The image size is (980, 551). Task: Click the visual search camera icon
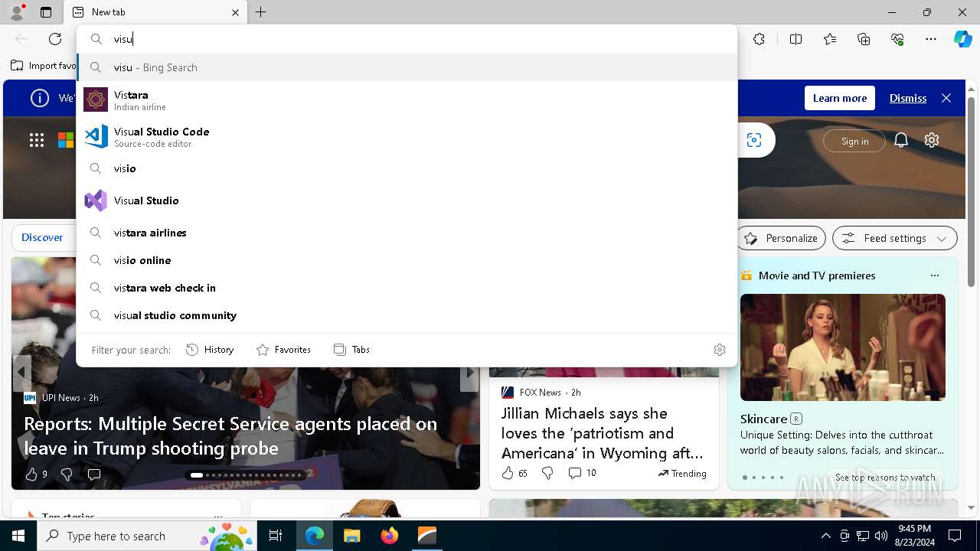(754, 140)
